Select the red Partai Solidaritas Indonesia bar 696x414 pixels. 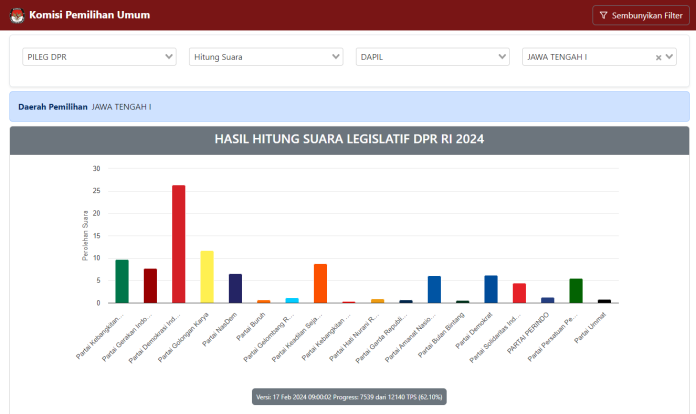click(519, 293)
